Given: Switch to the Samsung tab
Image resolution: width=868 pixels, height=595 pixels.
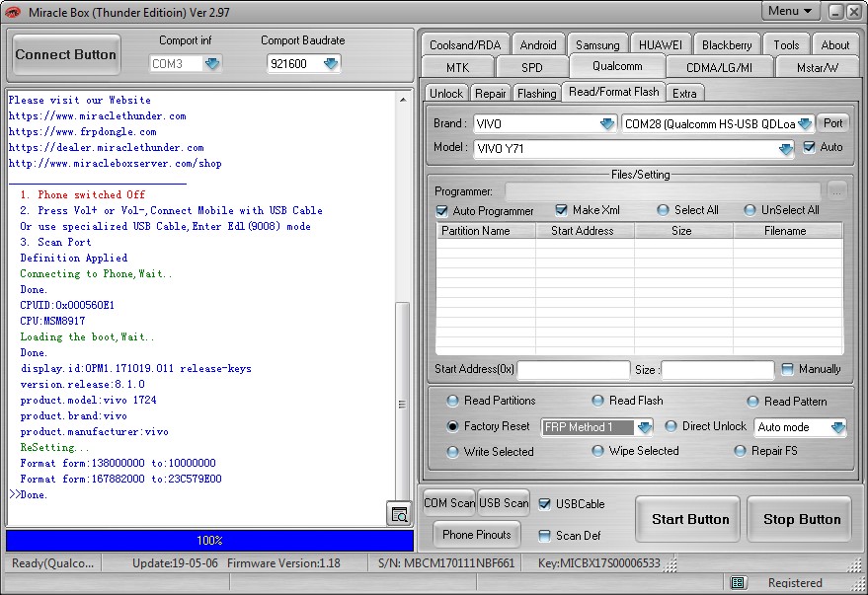Looking at the screenshot, I should point(597,44).
